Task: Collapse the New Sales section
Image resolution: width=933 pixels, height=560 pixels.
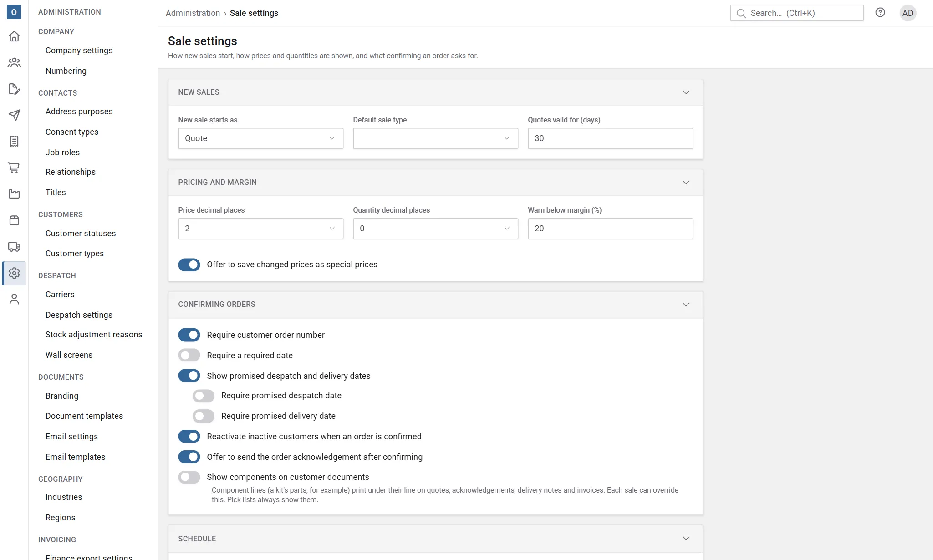Action: tap(686, 92)
